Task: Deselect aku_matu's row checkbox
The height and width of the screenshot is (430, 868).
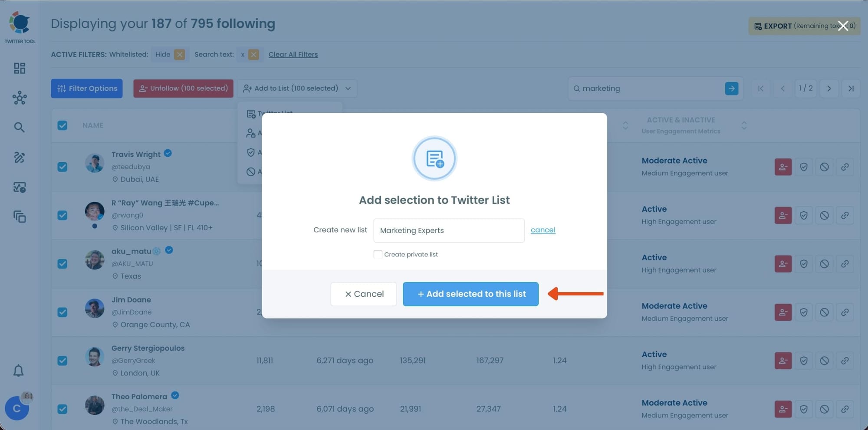Action: [62, 264]
